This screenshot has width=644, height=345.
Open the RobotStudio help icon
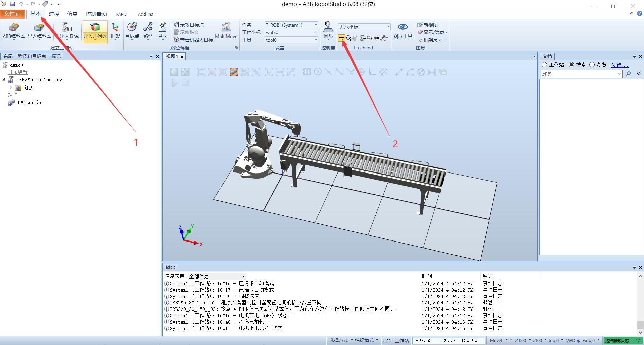640,14
